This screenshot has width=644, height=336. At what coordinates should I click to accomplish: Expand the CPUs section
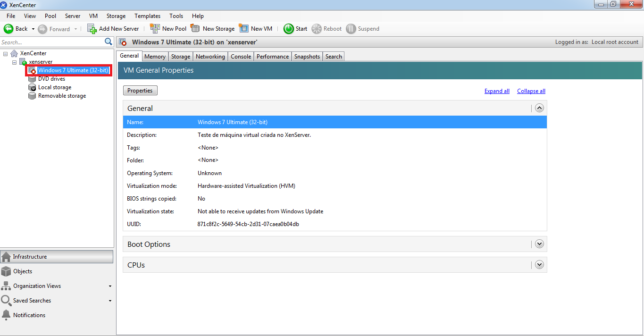(540, 265)
